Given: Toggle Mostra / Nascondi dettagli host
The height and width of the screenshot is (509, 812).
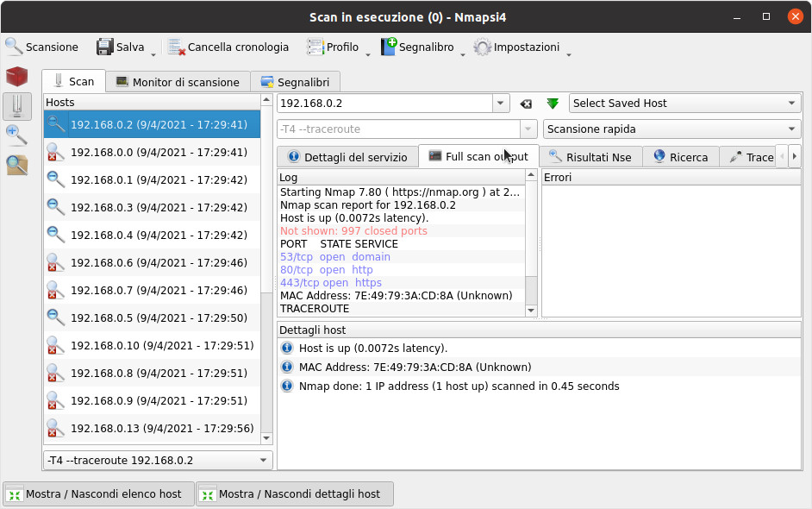Looking at the screenshot, I should 294,494.
